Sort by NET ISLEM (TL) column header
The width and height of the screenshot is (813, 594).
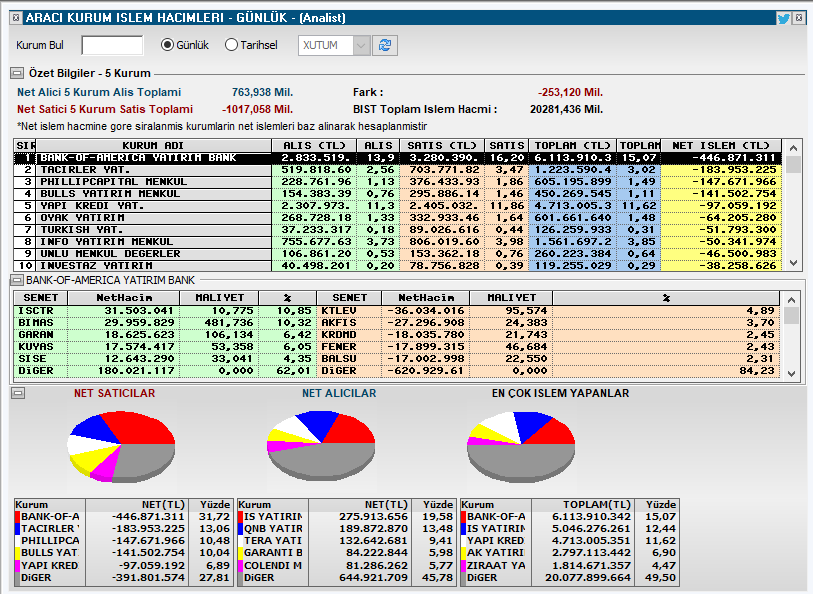click(x=721, y=146)
